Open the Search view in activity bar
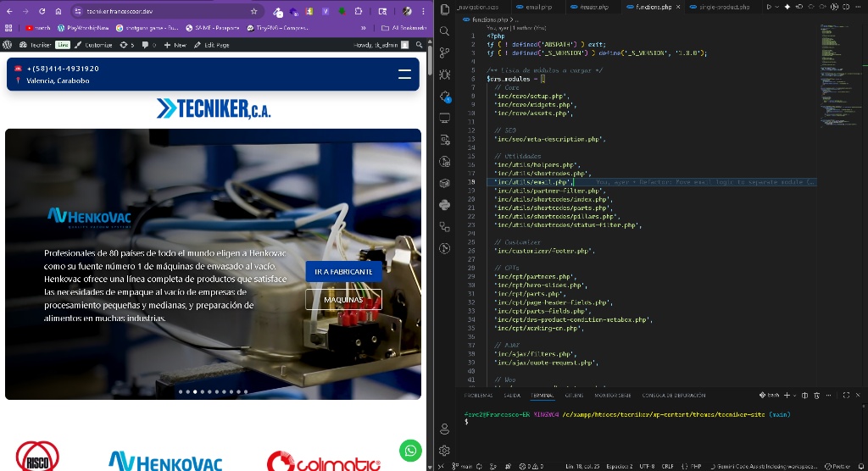The height and width of the screenshot is (471, 868). (444, 31)
